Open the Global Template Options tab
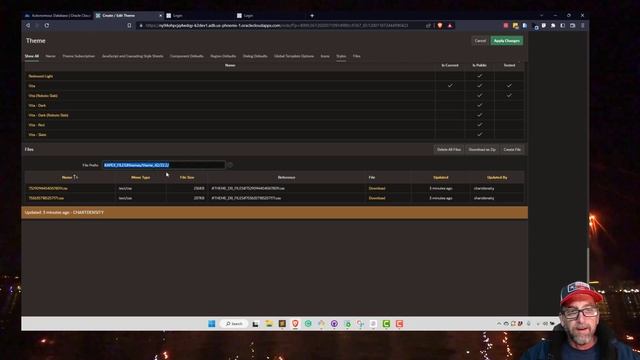The height and width of the screenshot is (360, 640). (294, 56)
